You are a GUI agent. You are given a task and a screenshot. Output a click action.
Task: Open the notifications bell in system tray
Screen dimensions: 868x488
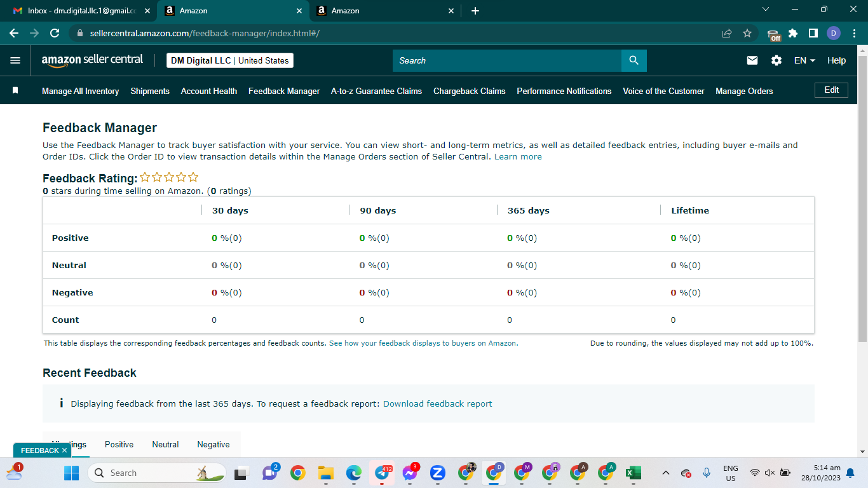pyautogui.click(x=850, y=473)
